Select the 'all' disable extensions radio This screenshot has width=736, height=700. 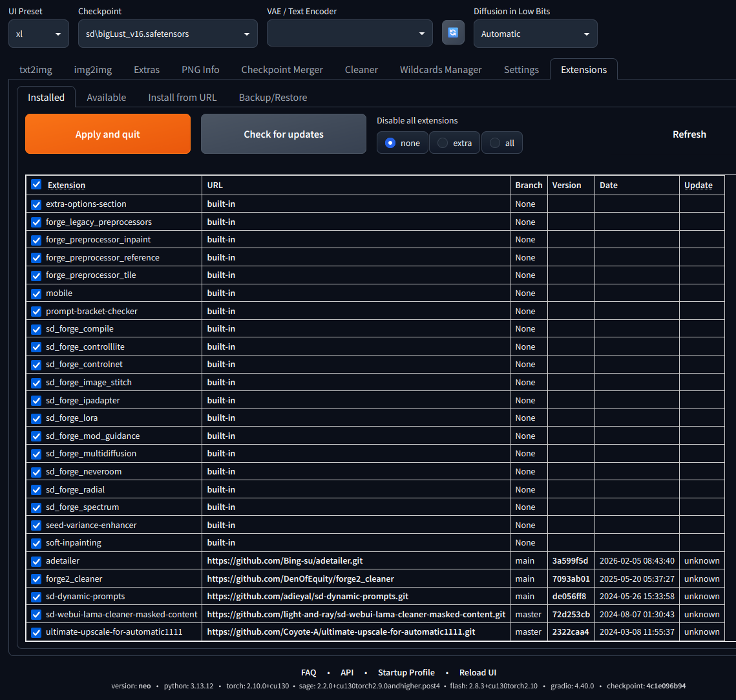point(495,143)
